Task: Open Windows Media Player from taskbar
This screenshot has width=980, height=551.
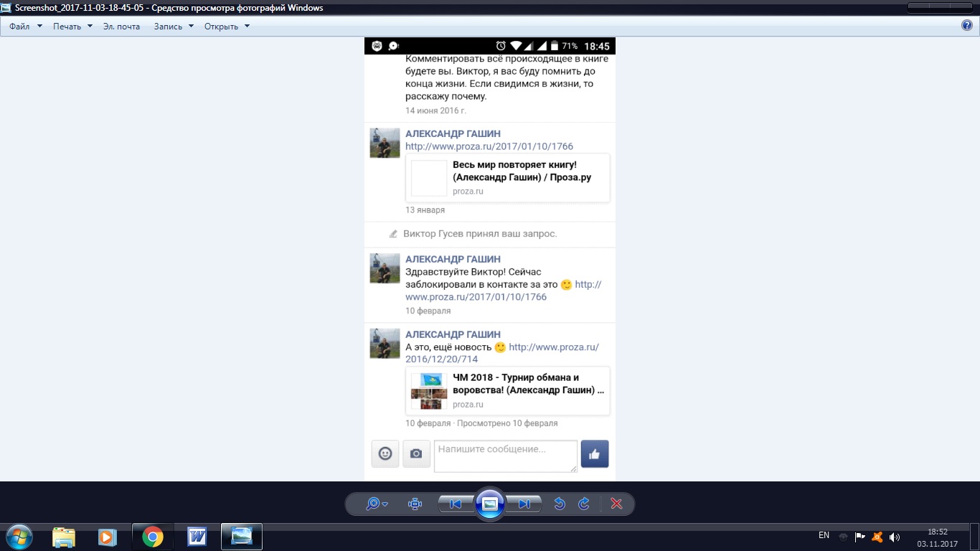Action: [x=108, y=537]
